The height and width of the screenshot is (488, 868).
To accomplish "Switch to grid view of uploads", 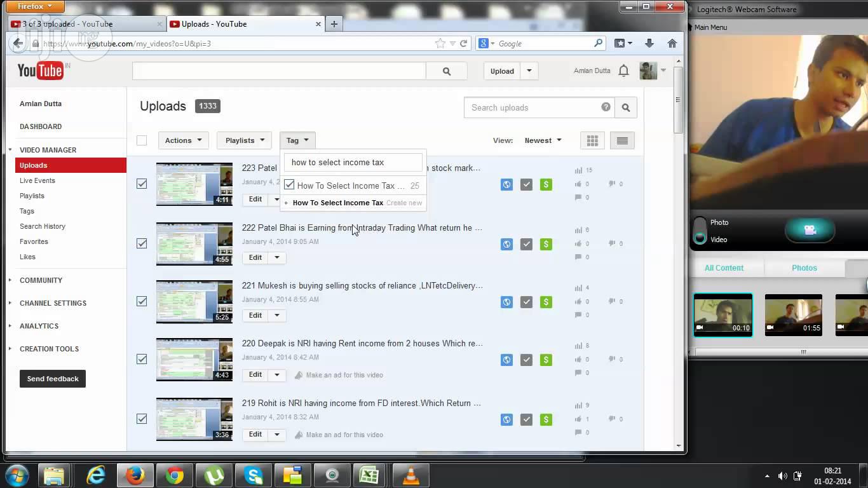I will pyautogui.click(x=592, y=140).
